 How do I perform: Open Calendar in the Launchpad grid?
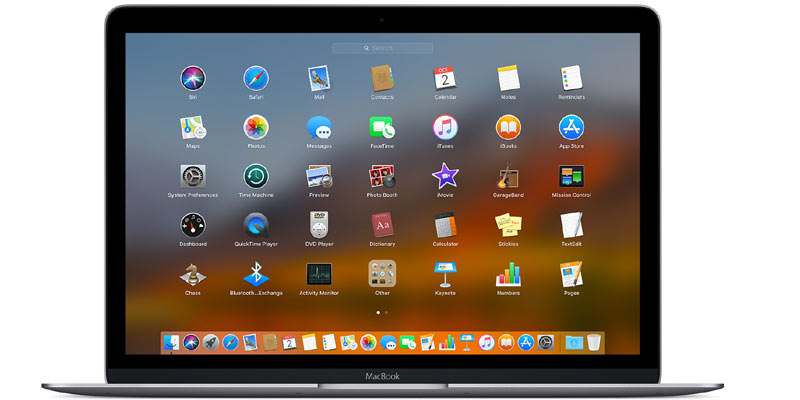445,78
